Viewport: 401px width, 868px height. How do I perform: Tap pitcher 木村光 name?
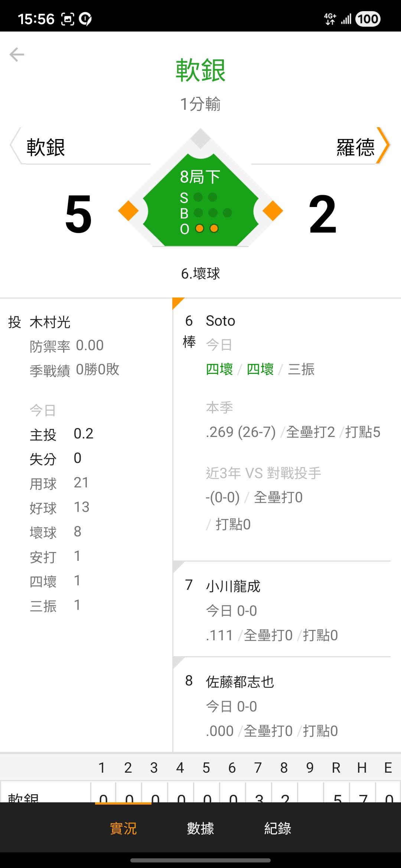click(x=50, y=322)
